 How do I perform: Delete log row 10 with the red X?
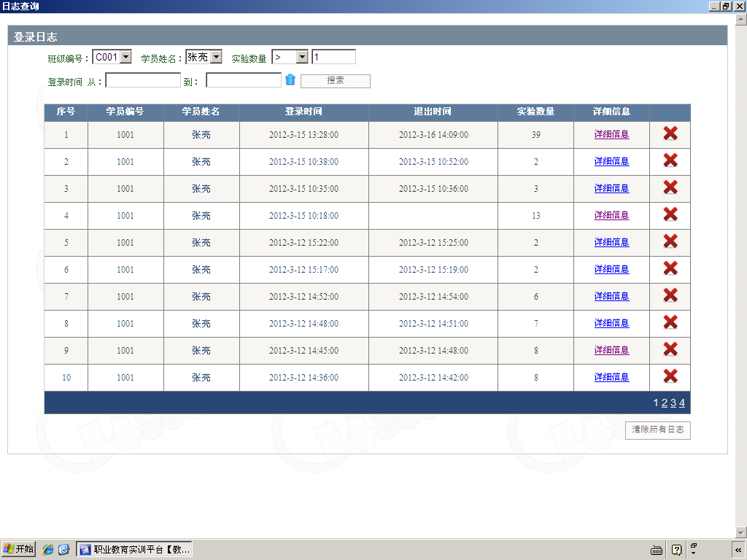click(670, 377)
